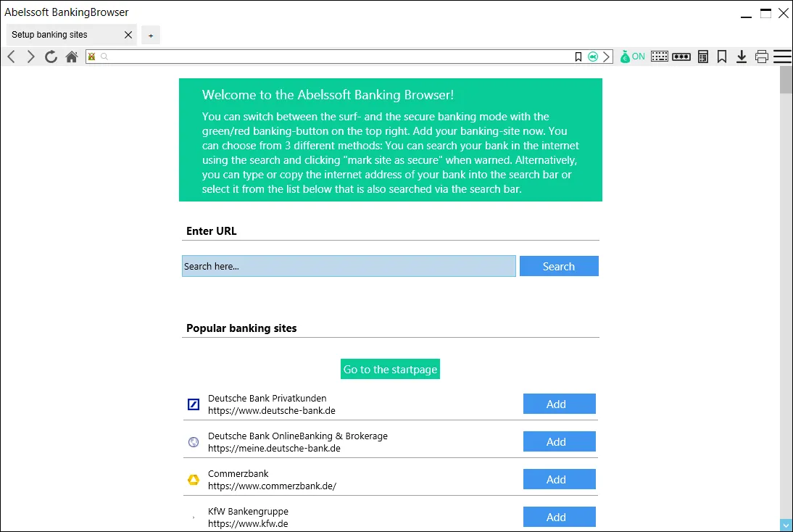The image size is (793, 532).
Task: Open the password manager icon with dots
Action: pos(681,56)
